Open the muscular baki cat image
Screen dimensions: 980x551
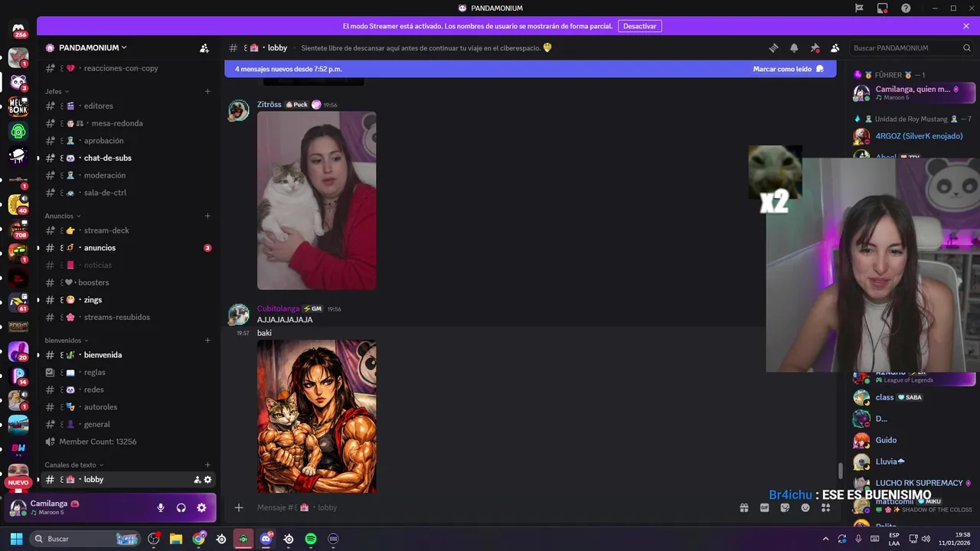click(316, 416)
